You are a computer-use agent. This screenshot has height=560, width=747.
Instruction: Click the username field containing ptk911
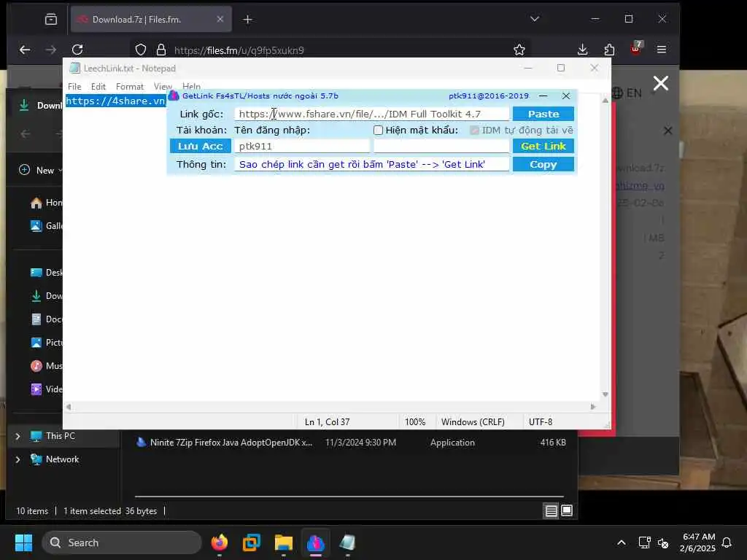tap(302, 146)
